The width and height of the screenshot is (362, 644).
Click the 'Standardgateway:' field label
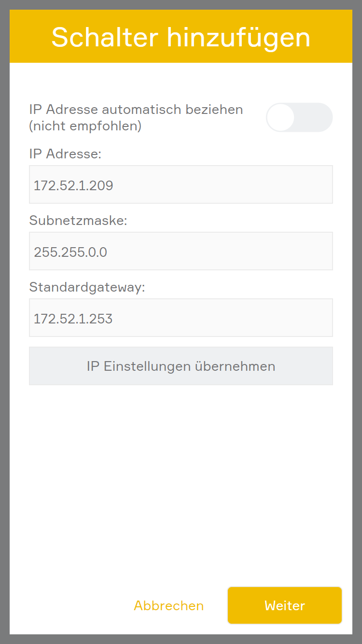tap(87, 287)
